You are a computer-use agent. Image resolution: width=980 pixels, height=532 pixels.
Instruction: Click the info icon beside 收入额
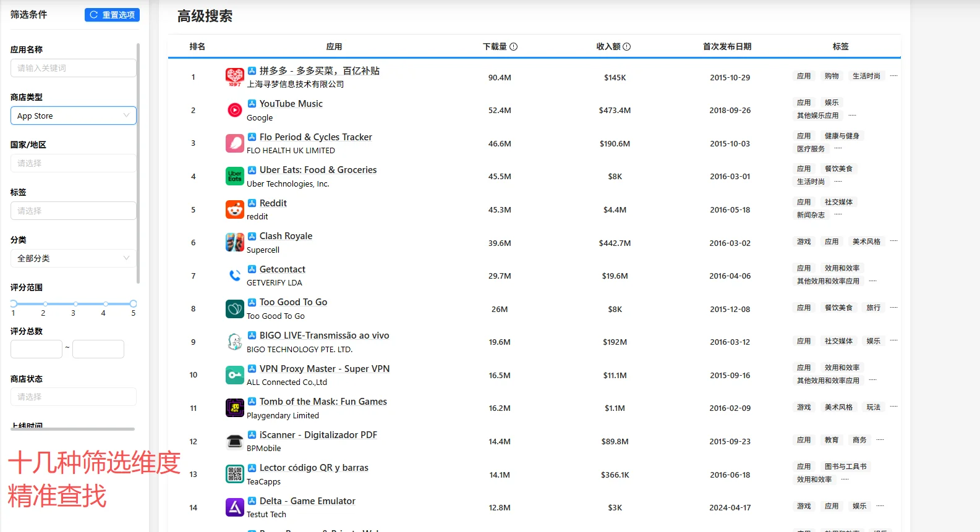tap(626, 46)
